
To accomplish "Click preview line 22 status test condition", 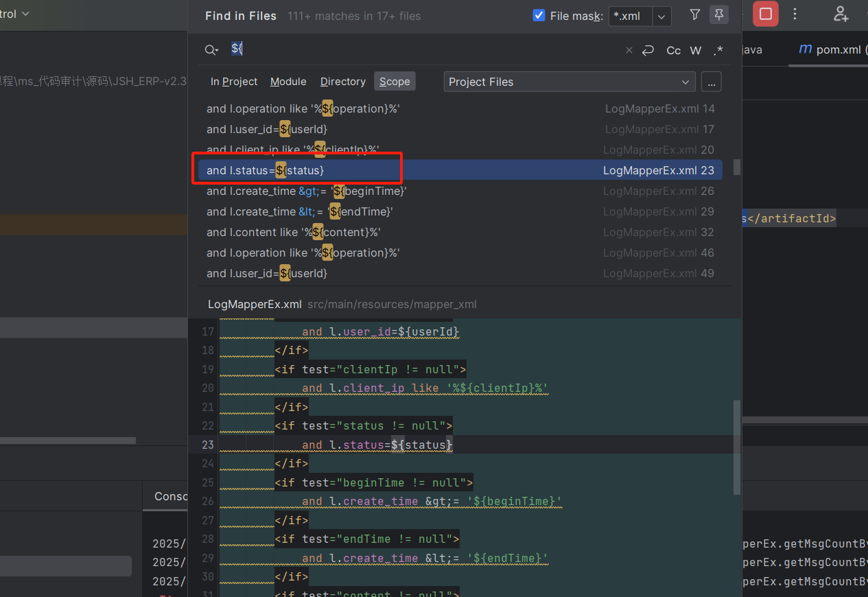I will [x=363, y=426].
